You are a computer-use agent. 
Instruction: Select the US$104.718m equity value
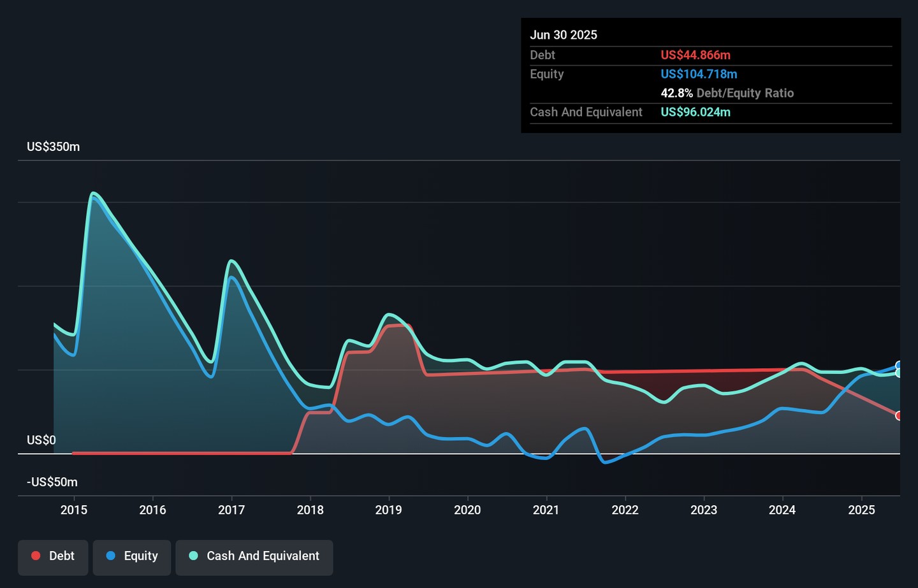(x=699, y=75)
